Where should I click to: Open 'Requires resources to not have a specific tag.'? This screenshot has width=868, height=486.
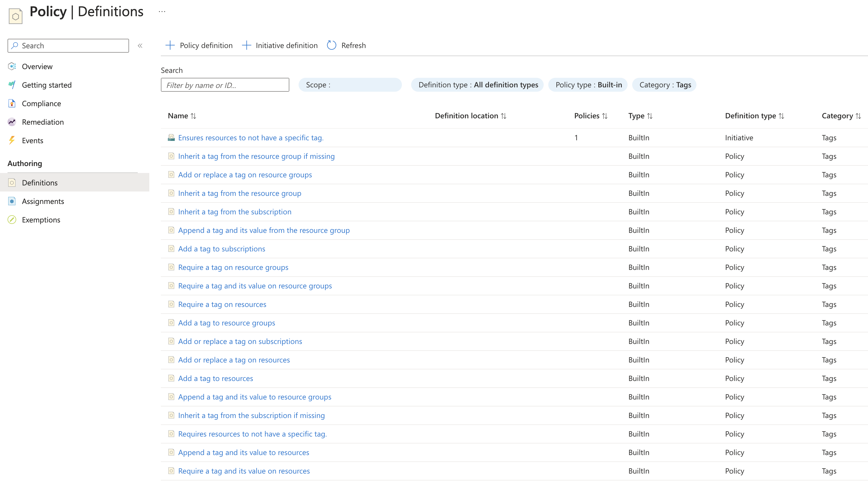click(x=252, y=434)
